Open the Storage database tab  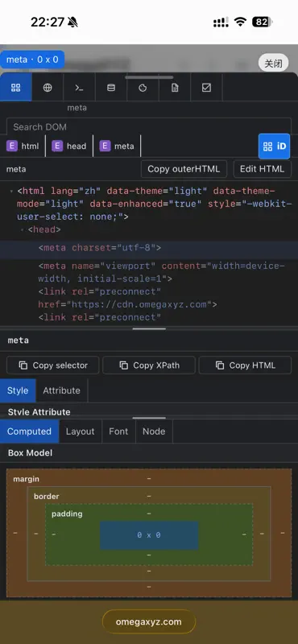pyautogui.click(x=111, y=87)
